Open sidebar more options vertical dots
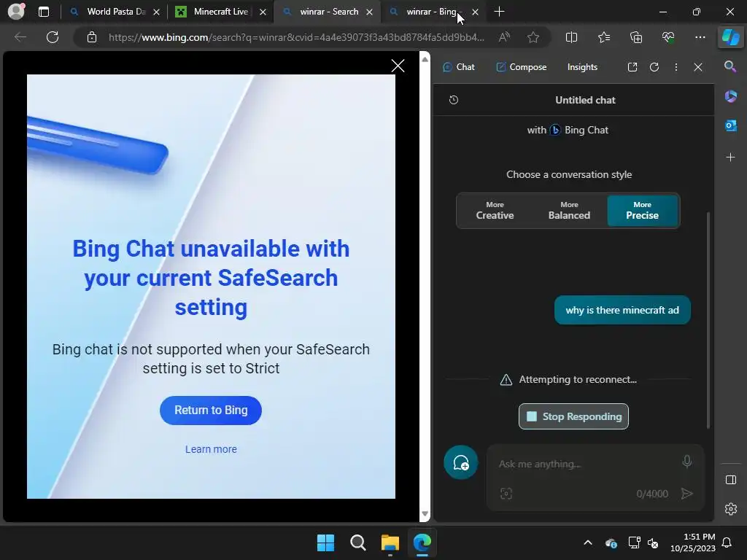The image size is (747, 560). 676,67
